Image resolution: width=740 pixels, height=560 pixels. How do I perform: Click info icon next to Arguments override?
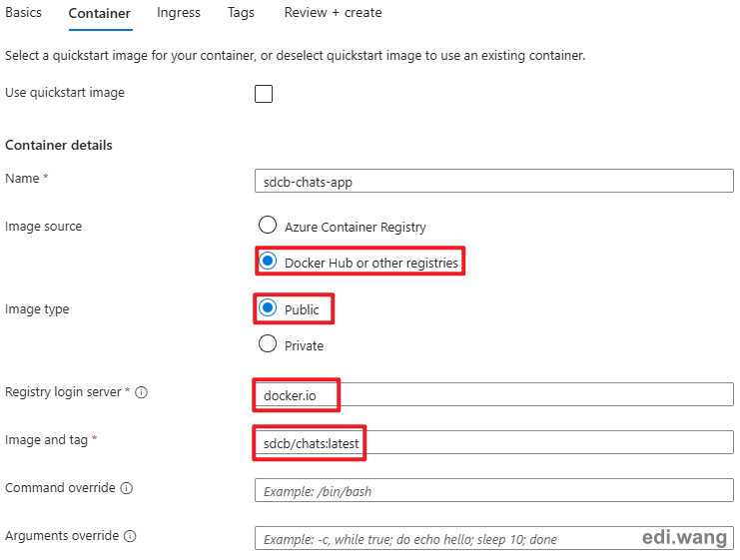130,536
